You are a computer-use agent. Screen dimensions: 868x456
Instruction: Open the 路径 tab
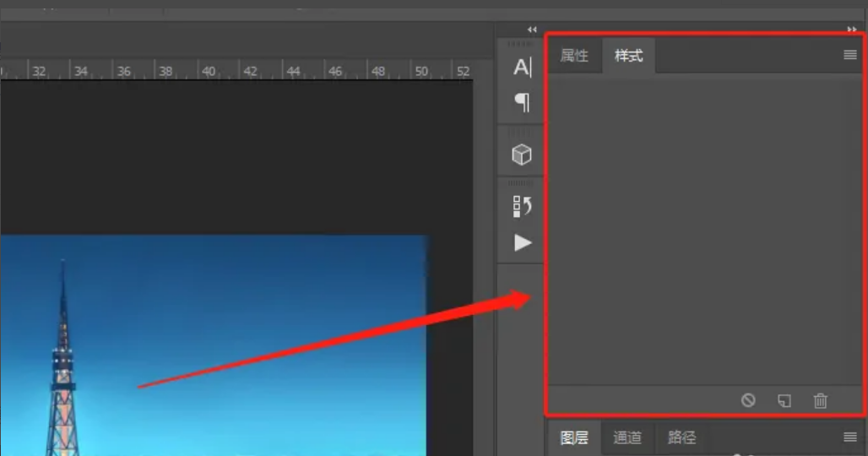(x=681, y=437)
